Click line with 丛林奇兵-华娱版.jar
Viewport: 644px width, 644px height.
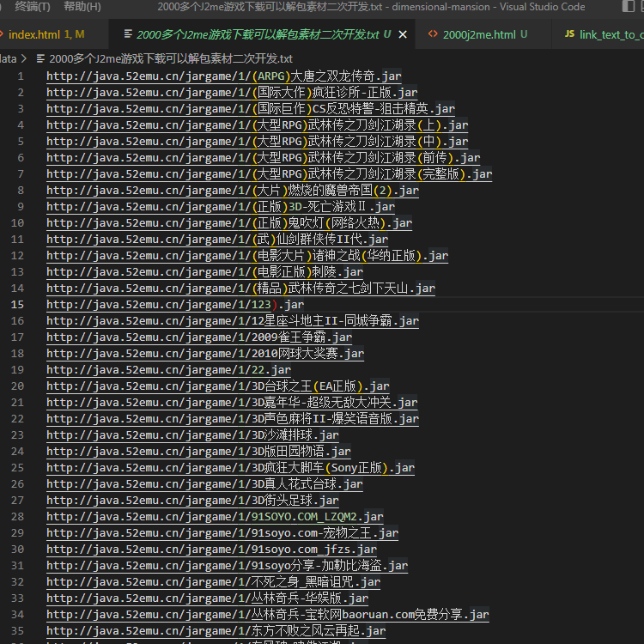click(x=208, y=598)
